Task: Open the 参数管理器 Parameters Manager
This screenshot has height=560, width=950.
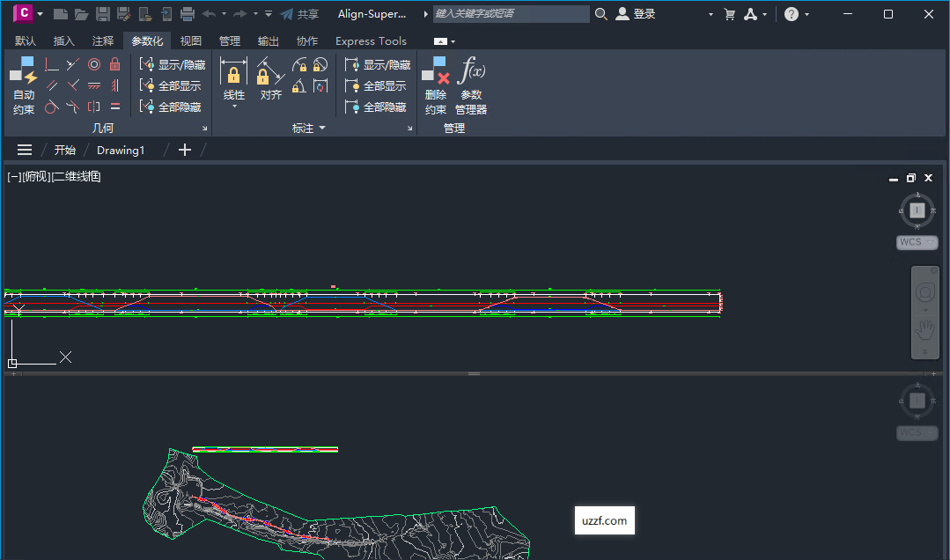Action: [x=471, y=85]
